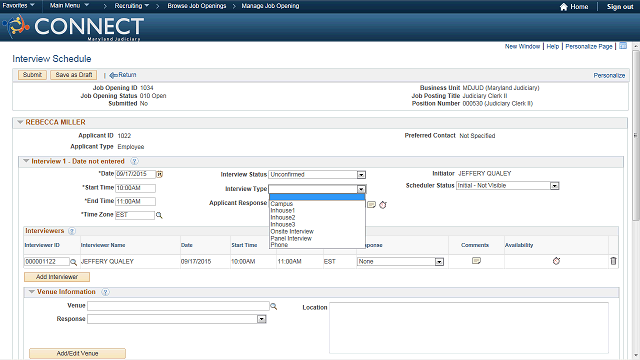
Task: Delete JEFFERY QUALEY interviewer row trash icon
Action: click(x=613, y=261)
